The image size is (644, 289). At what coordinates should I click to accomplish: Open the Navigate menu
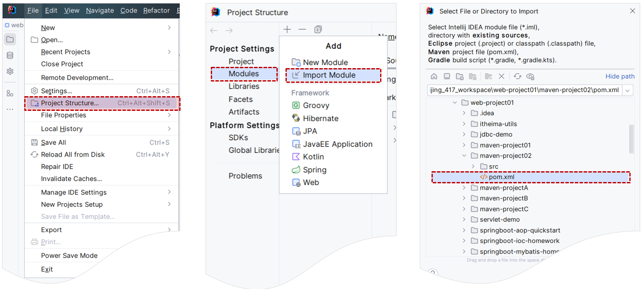tap(100, 10)
